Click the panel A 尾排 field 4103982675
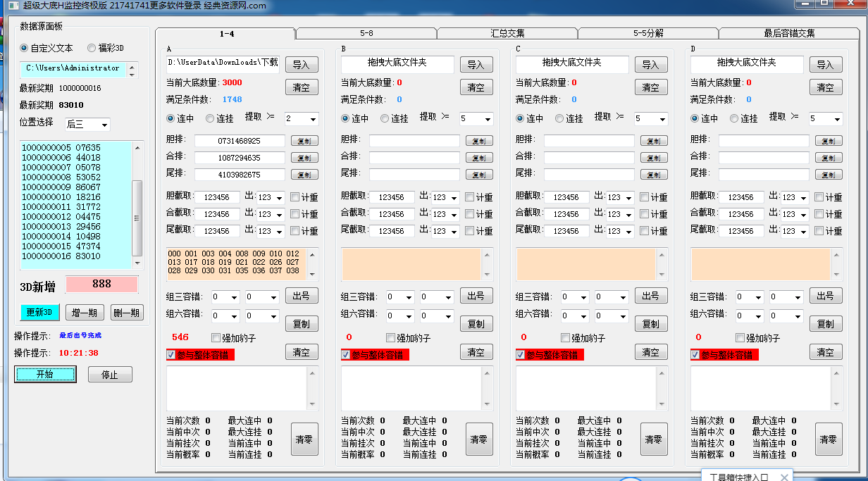868x481 pixels. (240, 175)
